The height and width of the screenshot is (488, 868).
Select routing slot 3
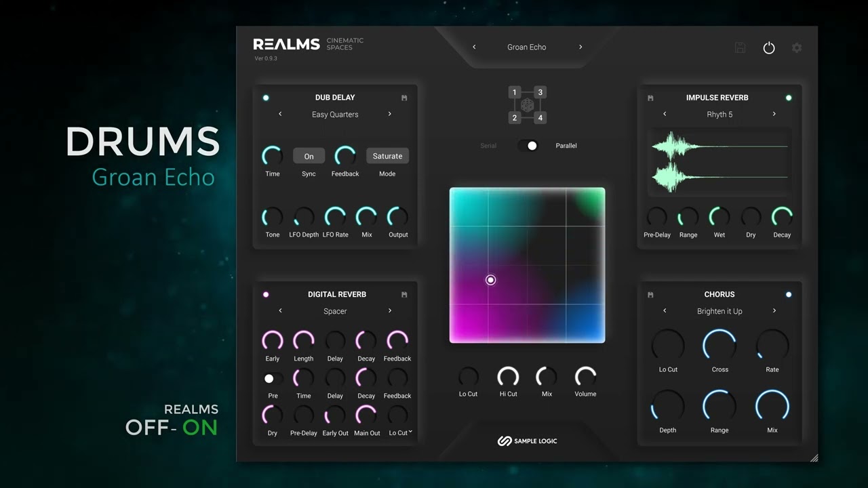(540, 92)
